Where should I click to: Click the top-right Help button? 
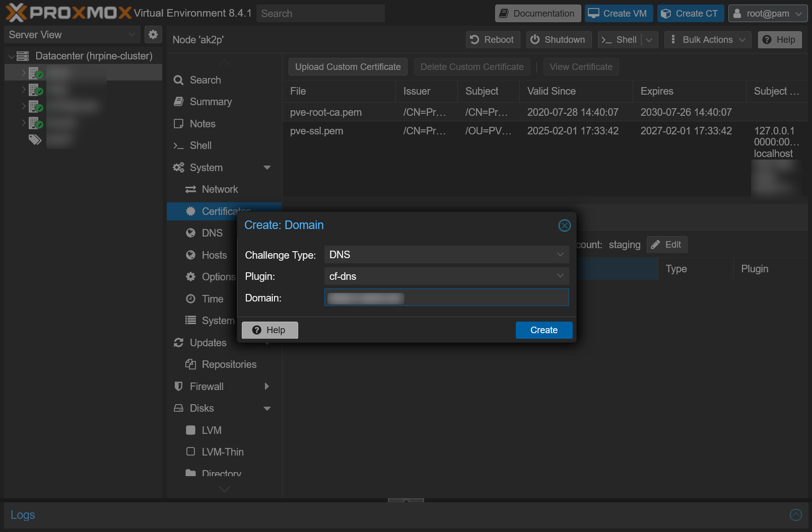point(780,40)
